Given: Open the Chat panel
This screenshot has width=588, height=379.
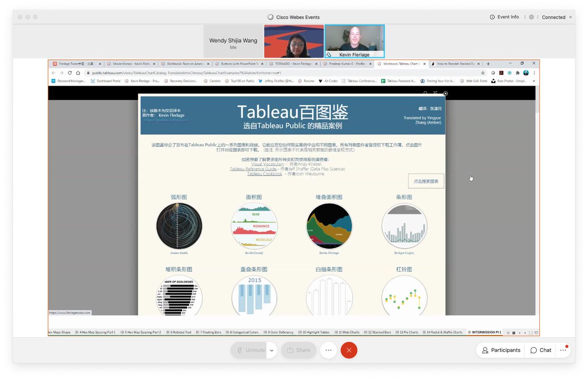Looking at the screenshot, I should (540, 350).
